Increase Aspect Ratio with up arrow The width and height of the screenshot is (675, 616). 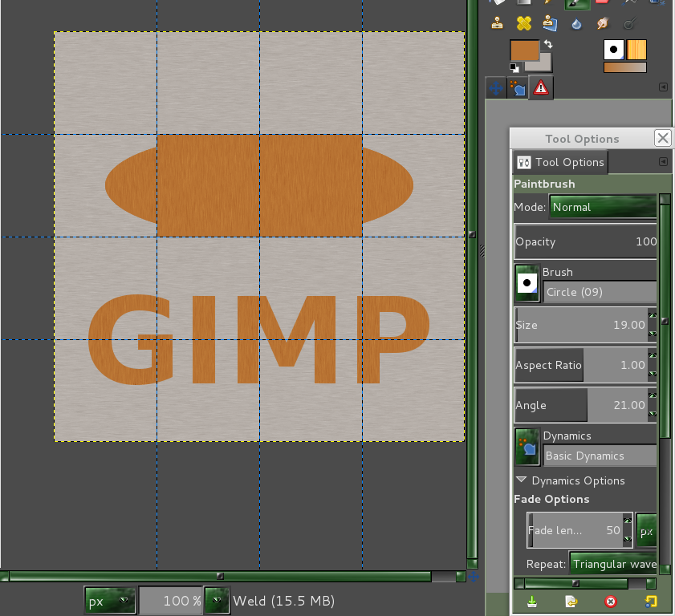653,356
